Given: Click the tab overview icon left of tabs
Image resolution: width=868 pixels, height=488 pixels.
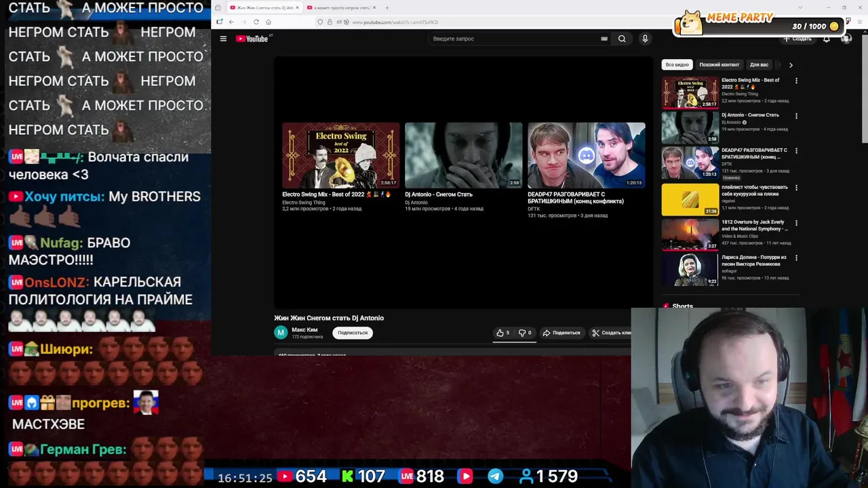Looking at the screenshot, I should (217, 7).
